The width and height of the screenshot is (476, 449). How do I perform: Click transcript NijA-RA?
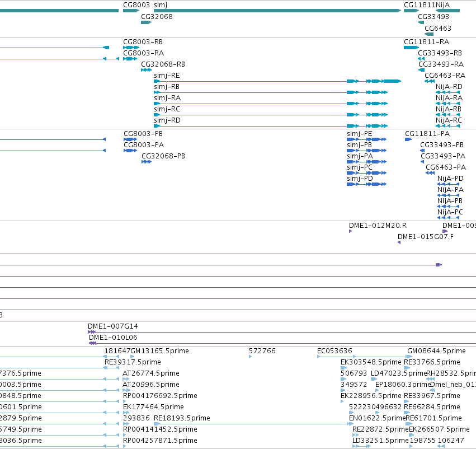[x=449, y=98]
